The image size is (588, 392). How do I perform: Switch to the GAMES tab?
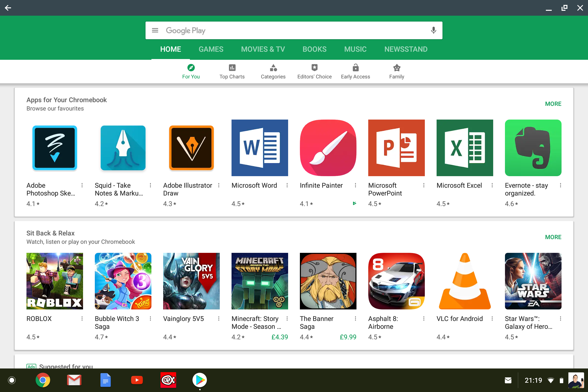211,49
